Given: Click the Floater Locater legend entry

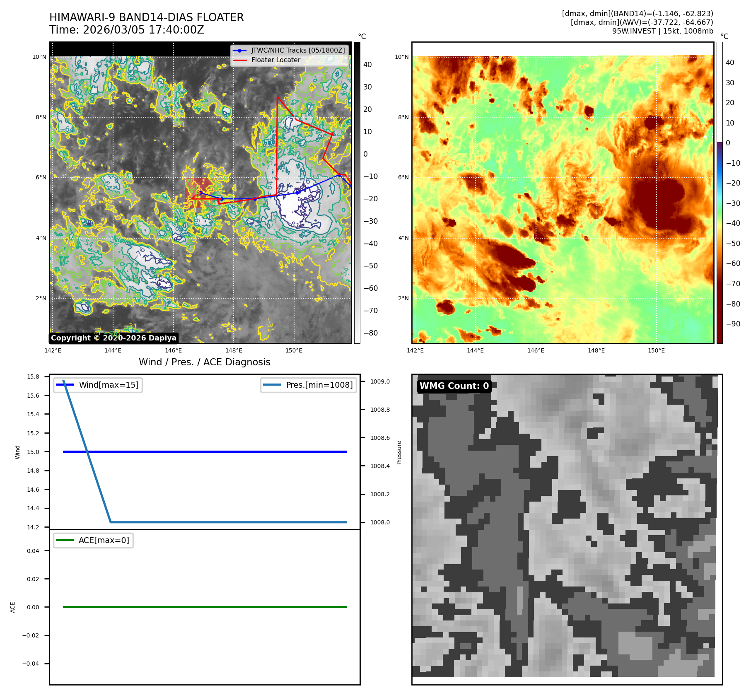Looking at the screenshot, I should click(x=275, y=60).
